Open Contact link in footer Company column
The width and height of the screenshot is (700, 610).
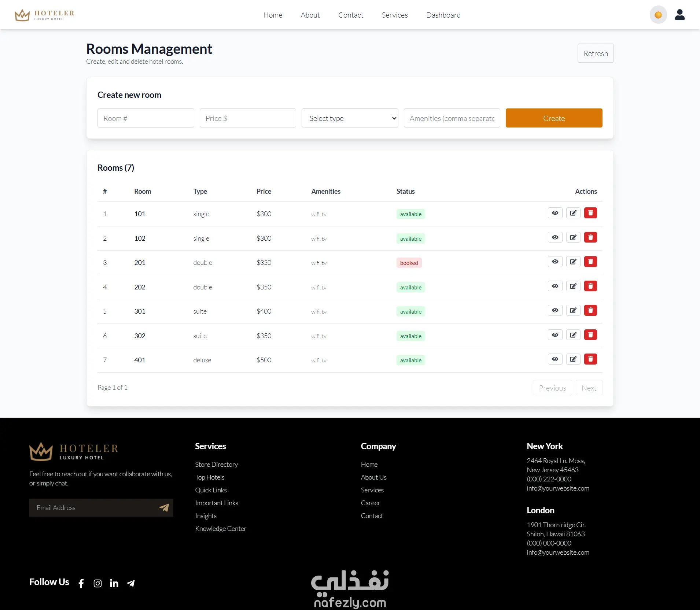click(x=372, y=515)
